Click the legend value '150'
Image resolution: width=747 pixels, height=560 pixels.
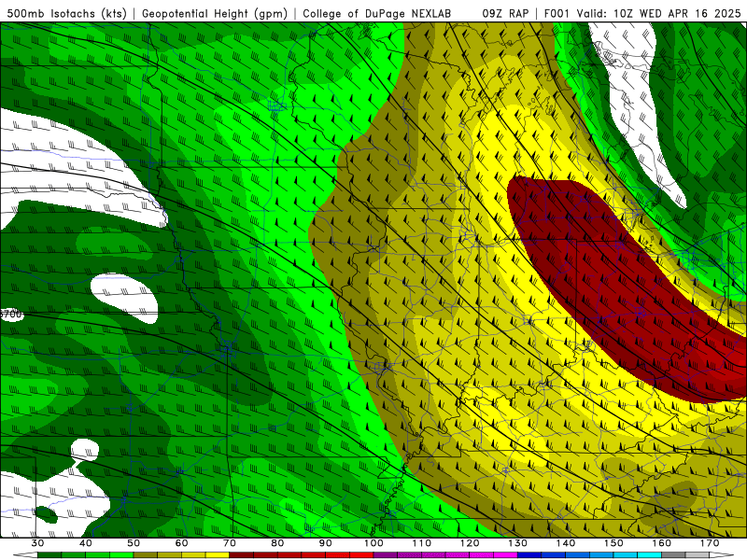click(613, 543)
